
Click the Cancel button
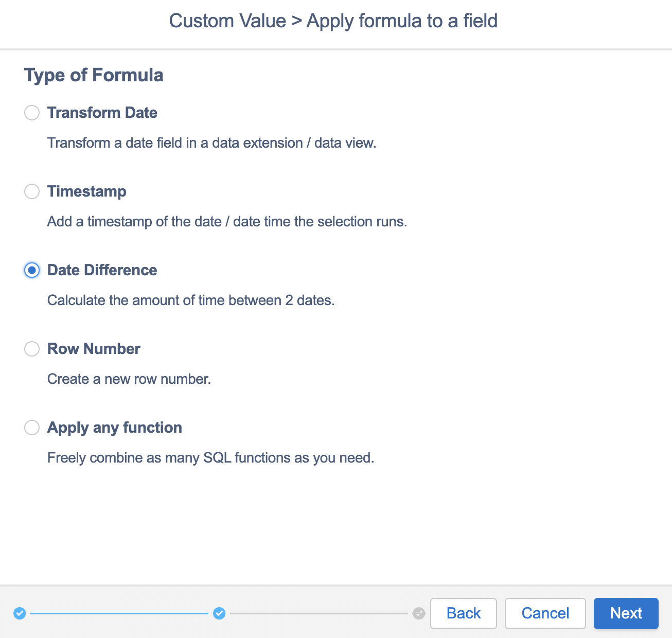click(x=545, y=613)
